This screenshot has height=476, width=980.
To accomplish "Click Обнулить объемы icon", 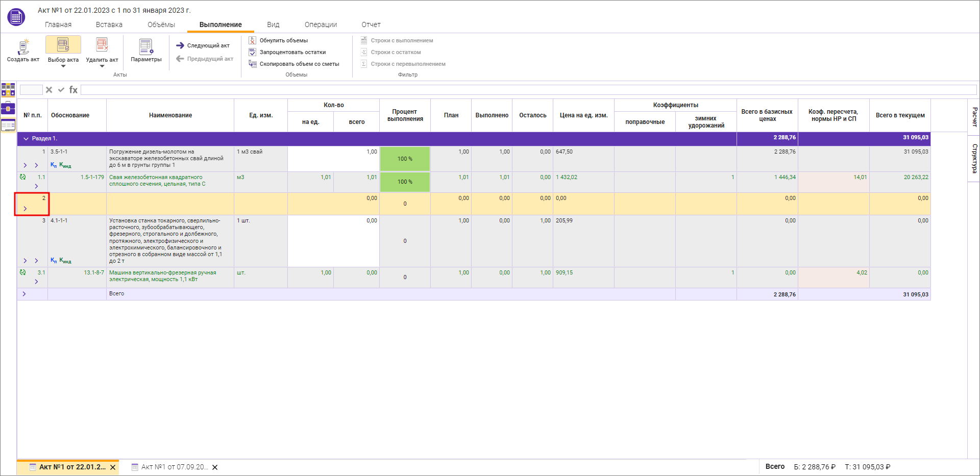I will [252, 40].
